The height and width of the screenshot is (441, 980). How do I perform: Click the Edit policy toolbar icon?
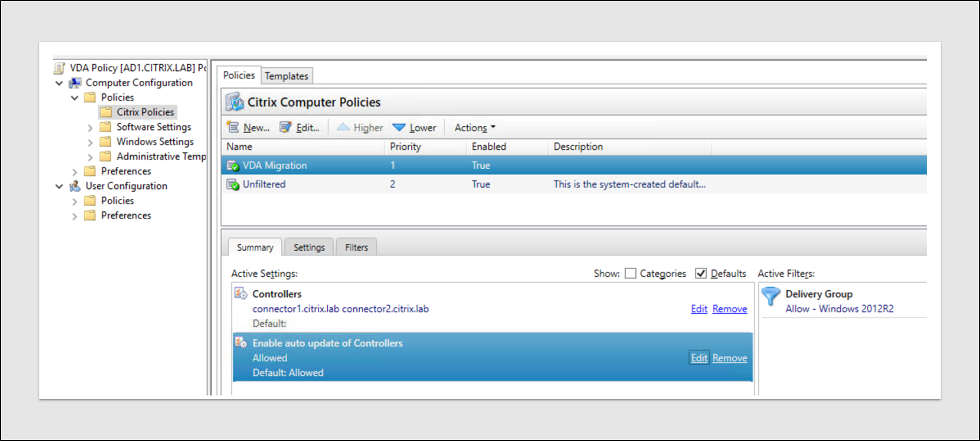[x=286, y=127]
